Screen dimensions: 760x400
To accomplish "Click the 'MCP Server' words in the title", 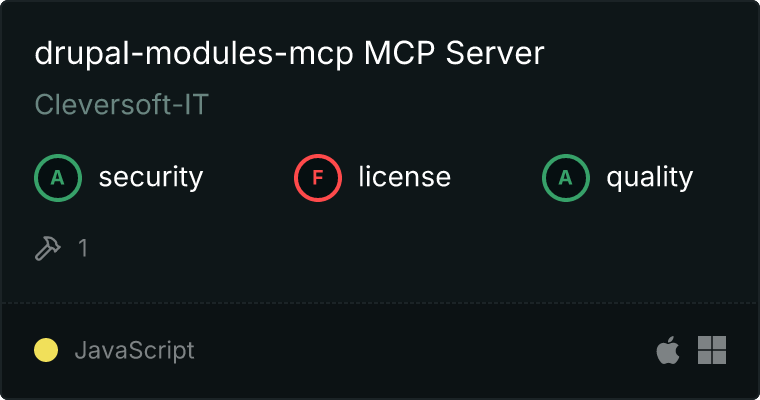I will [x=454, y=52].
